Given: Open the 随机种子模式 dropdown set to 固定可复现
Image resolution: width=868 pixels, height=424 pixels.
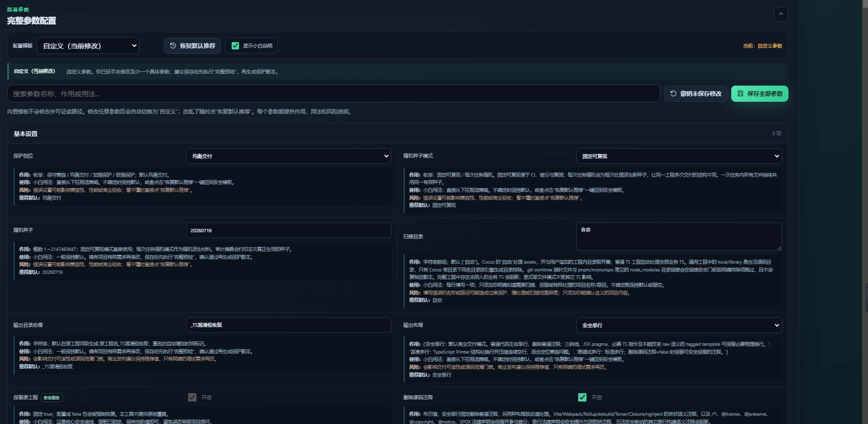Looking at the screenshot, I should point(679,156).
